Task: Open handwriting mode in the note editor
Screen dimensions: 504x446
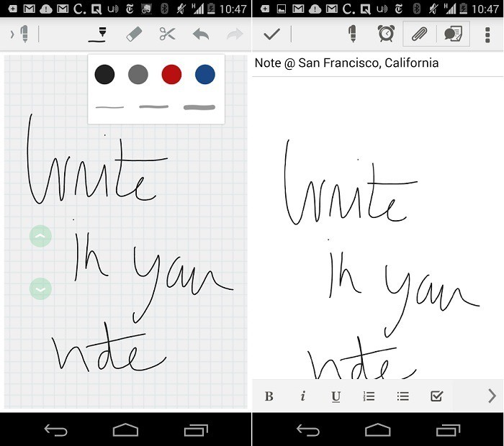Action: click(353, 34)
